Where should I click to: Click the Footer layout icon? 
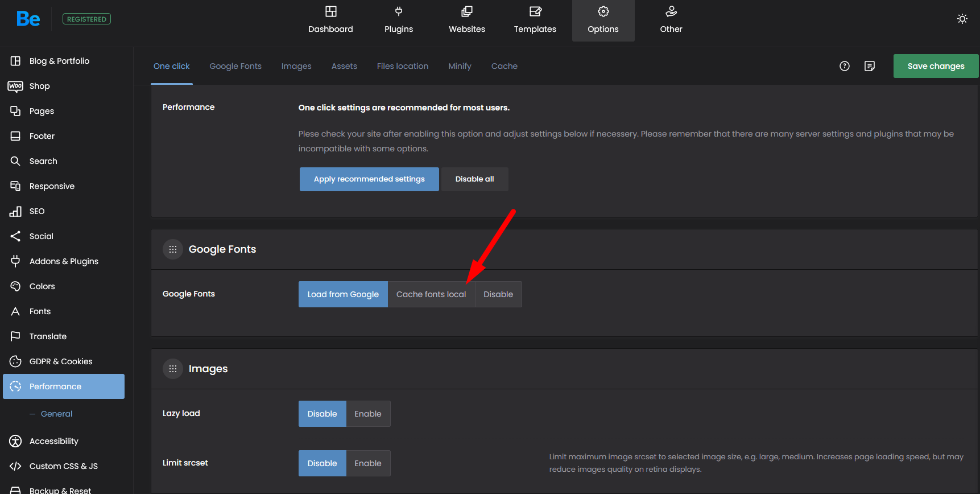(x=15, y=136)
